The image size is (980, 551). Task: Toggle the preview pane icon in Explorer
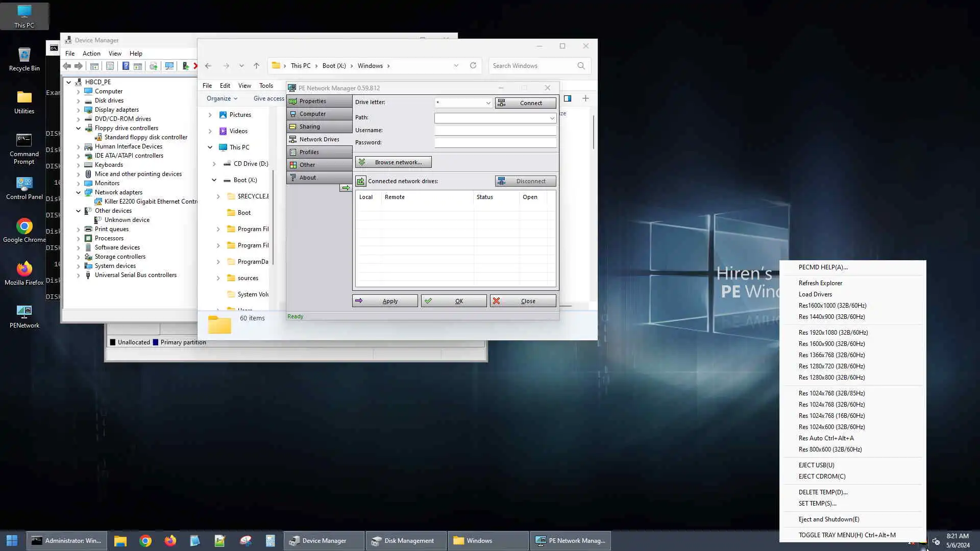click(568, 98)
